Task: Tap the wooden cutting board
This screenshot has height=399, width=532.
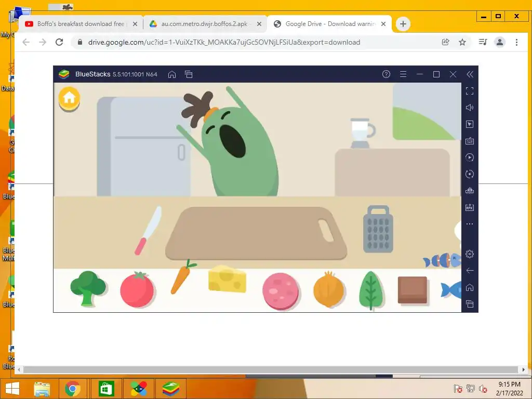Action: tap(256, 233)
